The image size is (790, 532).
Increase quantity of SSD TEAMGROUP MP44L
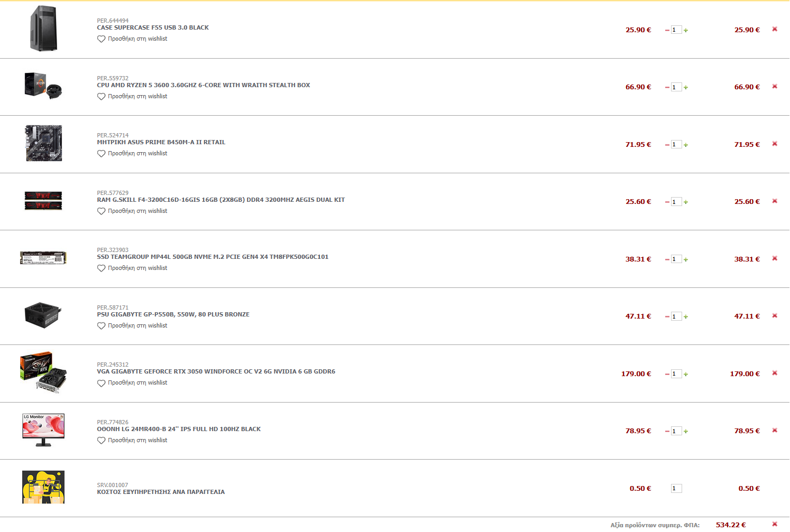click(686, 259)
